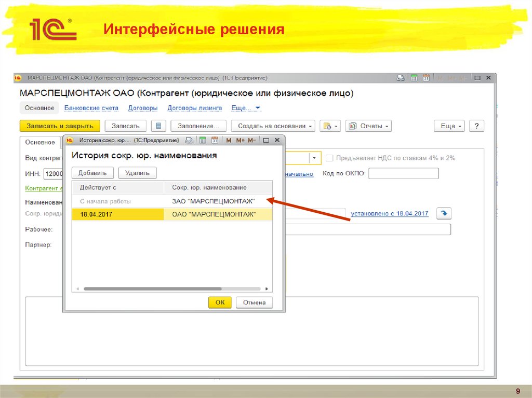Switch to the Банковские счета tab
532x398 pixels.
coord(91,108)
